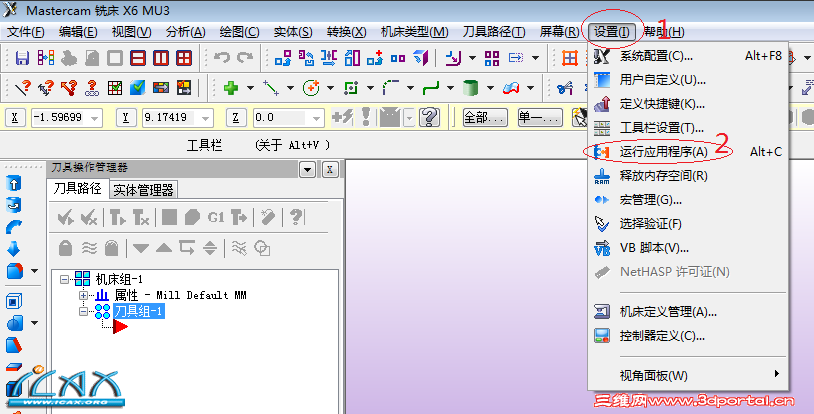Screen dimensions: 814x414
Task: Click the vertical split viewport icon
Action: pos(160,58)
